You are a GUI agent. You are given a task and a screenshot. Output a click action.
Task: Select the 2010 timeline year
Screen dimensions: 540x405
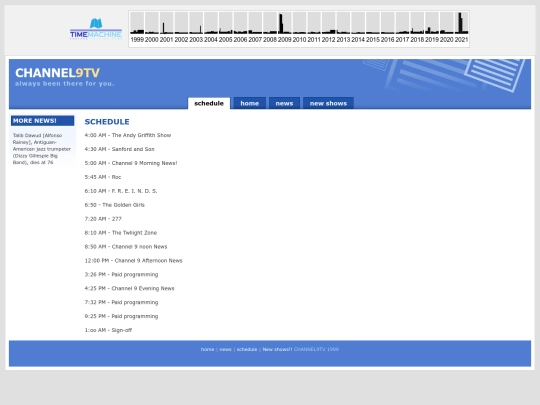pyautogui.click(x=299, y=28)
